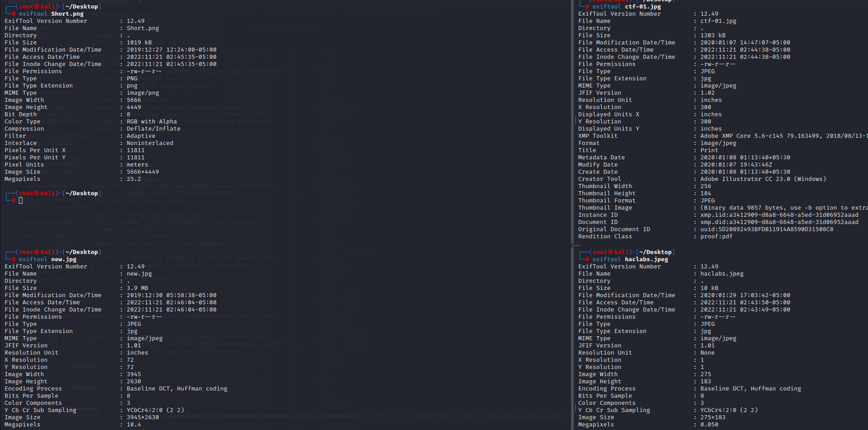Click the Image Size value '5666x4449'

(143, 172)
